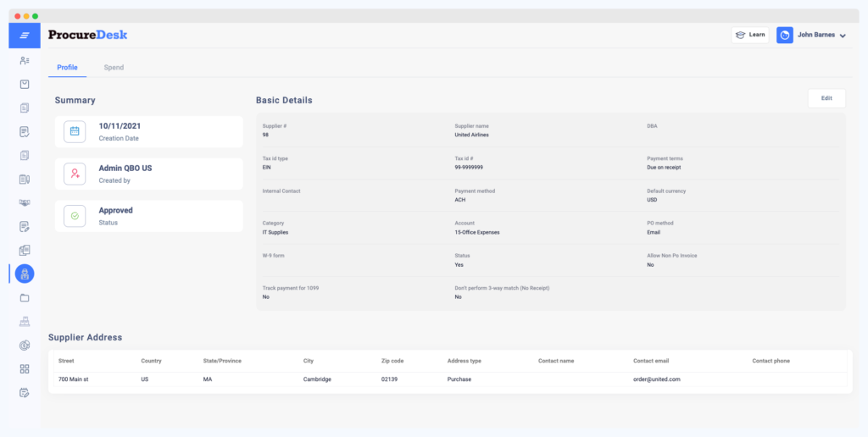The height and width of the screenshot is (437, 868).
Task: Click the Cambridge city cell
Action: click(x=317, y=379)
